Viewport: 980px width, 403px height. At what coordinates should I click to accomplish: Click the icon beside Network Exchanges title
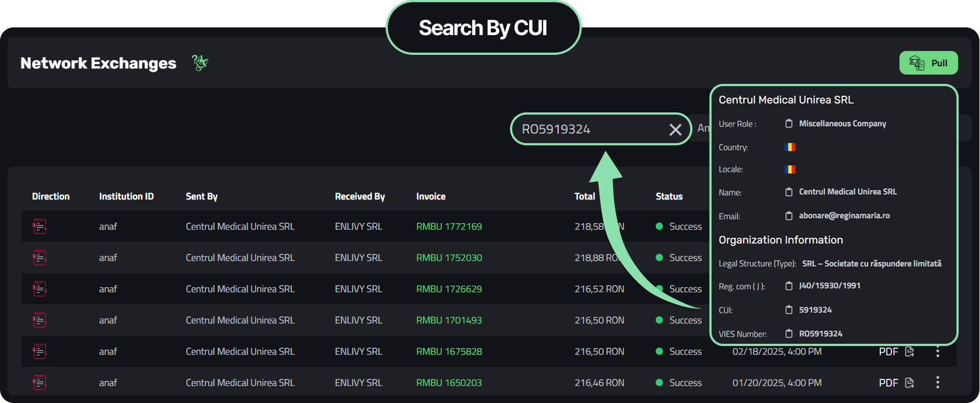200,63
